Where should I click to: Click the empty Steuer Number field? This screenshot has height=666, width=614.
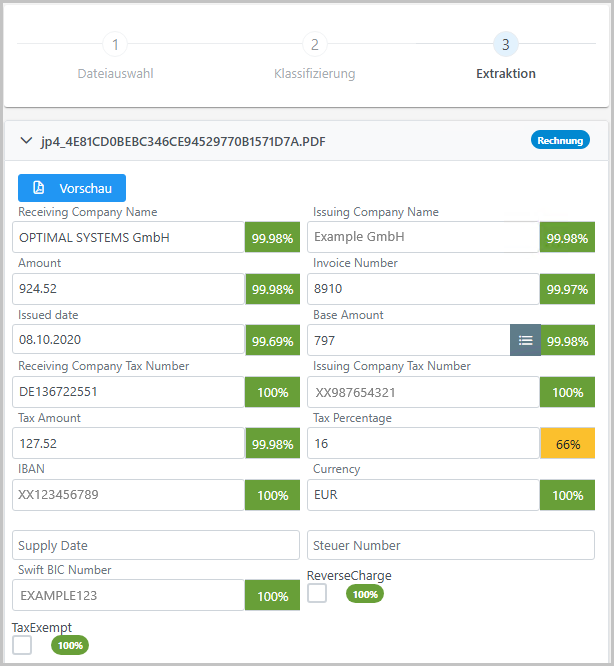[450, 545]
